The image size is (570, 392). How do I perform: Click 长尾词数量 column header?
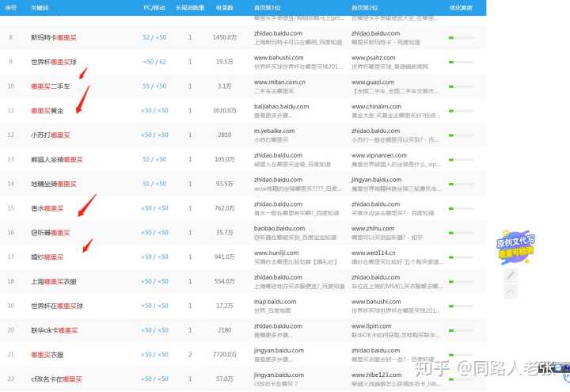click(x=190, y=7)
